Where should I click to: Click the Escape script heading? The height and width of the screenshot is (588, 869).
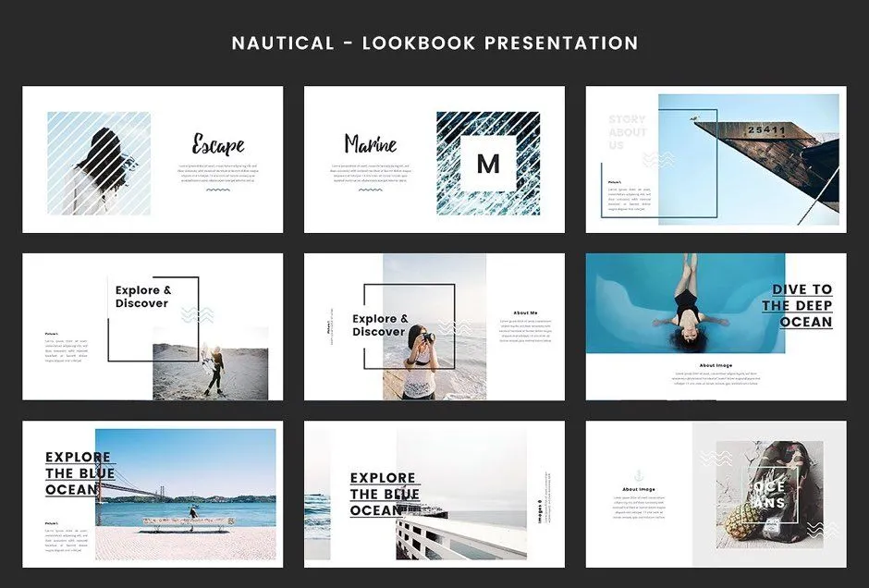coord(218,144)
